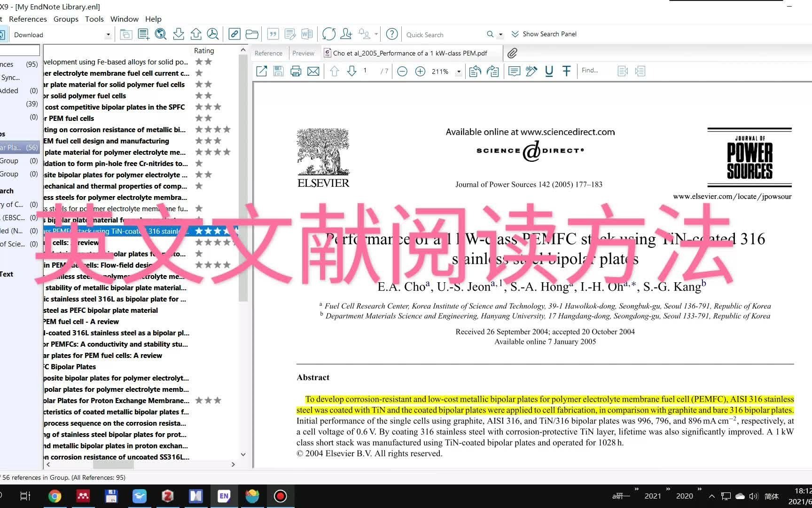The height and width of the screenshot is (508, 812).
Task: Expand the Show Search Panel
Action: [544, 34]
